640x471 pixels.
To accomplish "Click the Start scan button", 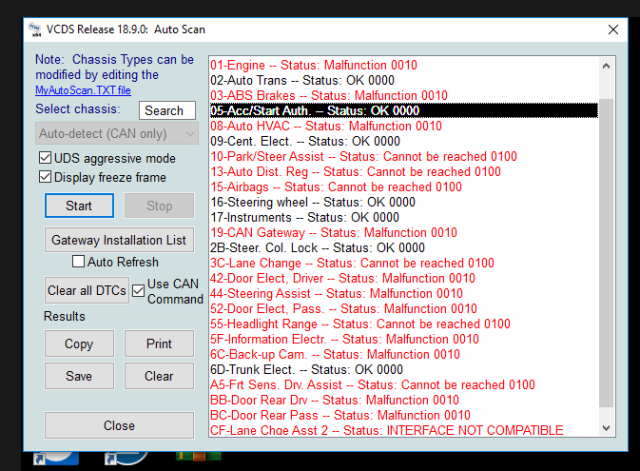I will coord(79,205).
